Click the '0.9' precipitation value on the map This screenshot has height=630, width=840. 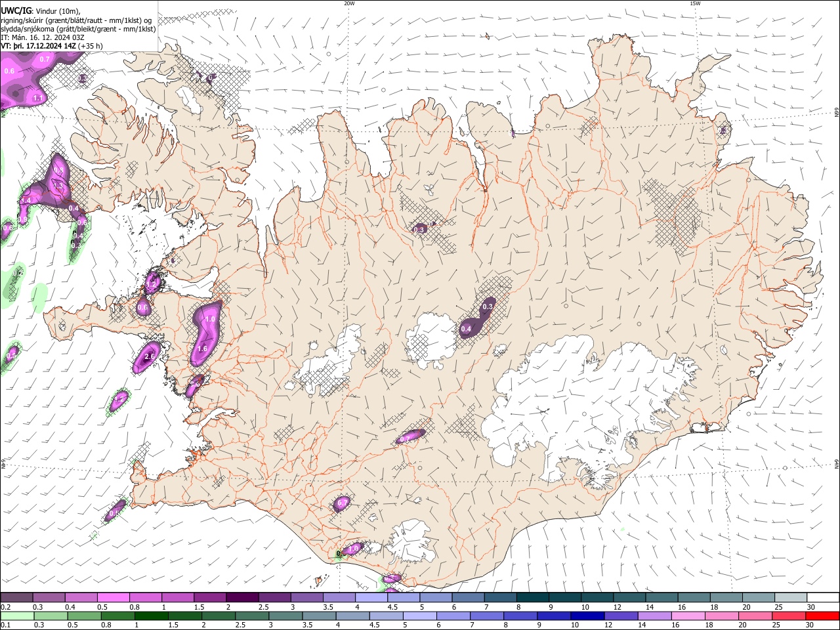[23, 219]
